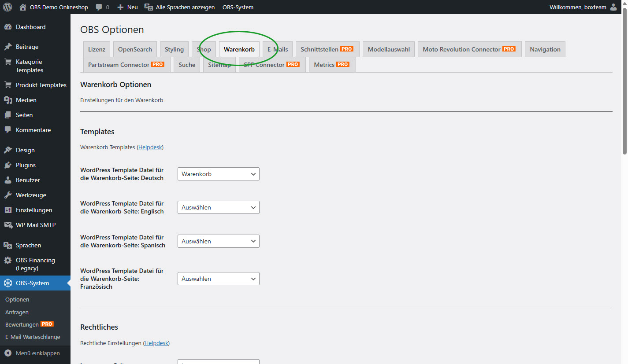Image resolution: width=628 pixels, height=364 pixels.
Task: Click the cart icon for Kategorie Templates
Action: [x=8, y=62]
